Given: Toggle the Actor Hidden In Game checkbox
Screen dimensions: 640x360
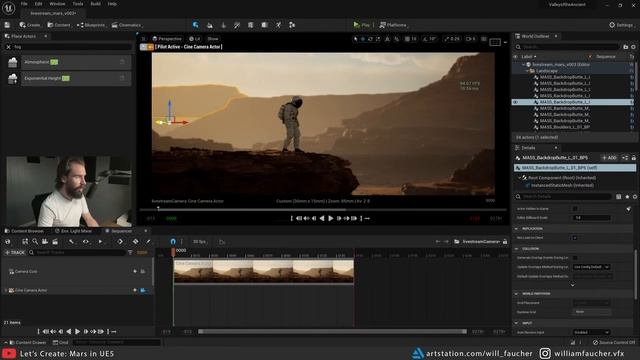Looking at the screenshot, I should (575, 209).
